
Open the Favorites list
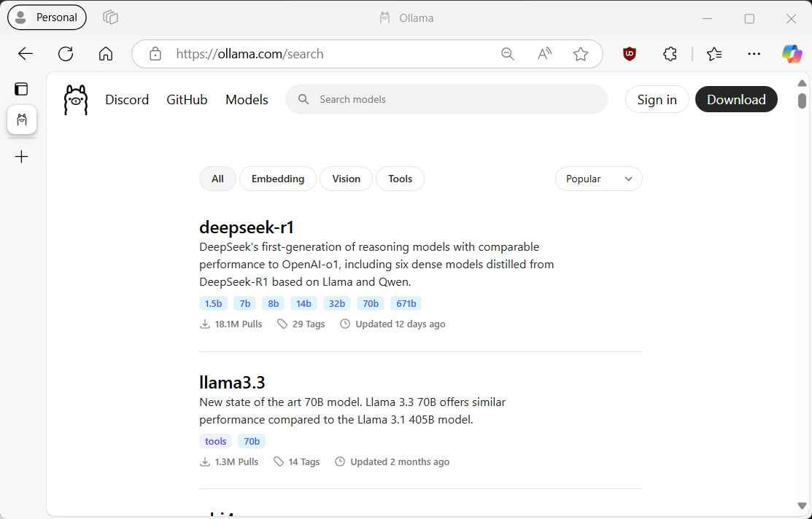point(714,54)
